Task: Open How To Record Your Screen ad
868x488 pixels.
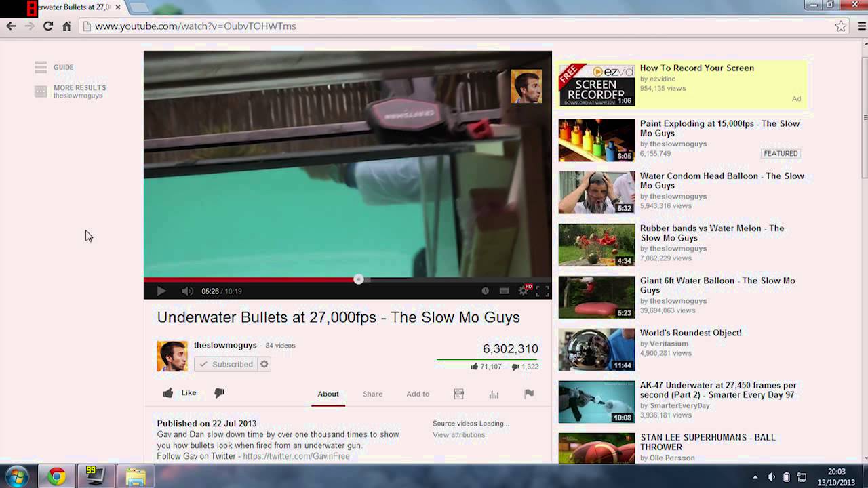Action: coord(697,68)
